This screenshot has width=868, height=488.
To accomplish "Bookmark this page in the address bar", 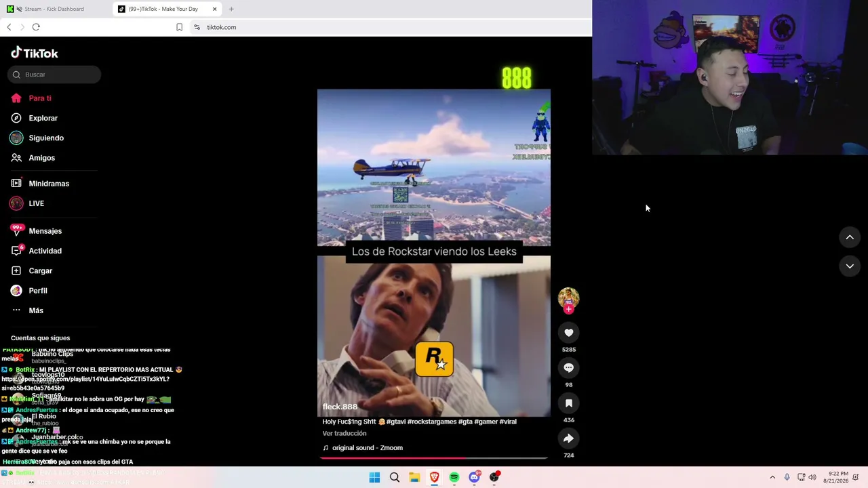I will (179, 27).
